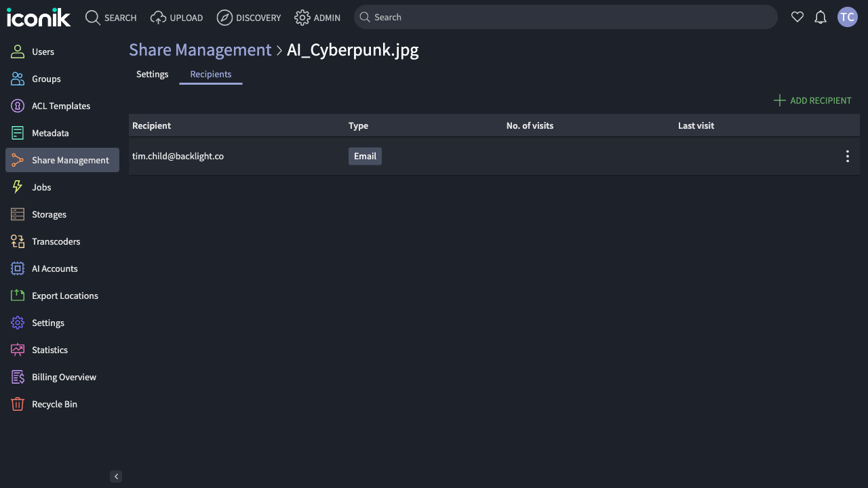Open Users in the sidebar

click(x=43, y=52)
